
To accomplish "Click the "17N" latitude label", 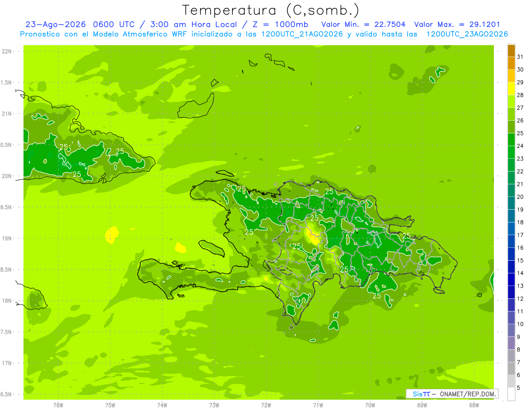I will click(x=7, y=363).
